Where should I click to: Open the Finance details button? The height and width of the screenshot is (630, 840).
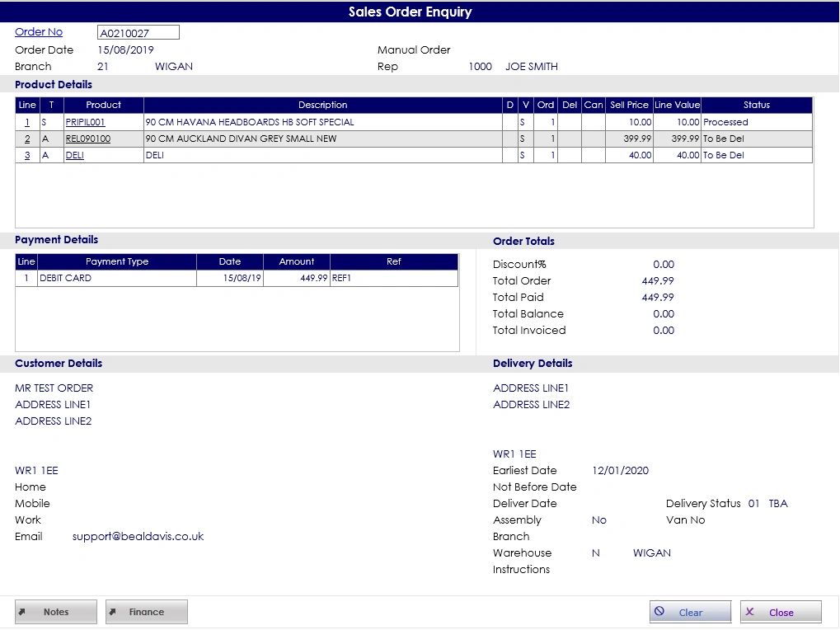point(147,612)
